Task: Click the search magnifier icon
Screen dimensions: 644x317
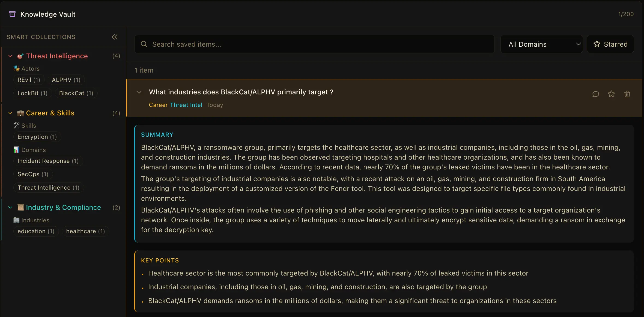Action: point(144,44)
